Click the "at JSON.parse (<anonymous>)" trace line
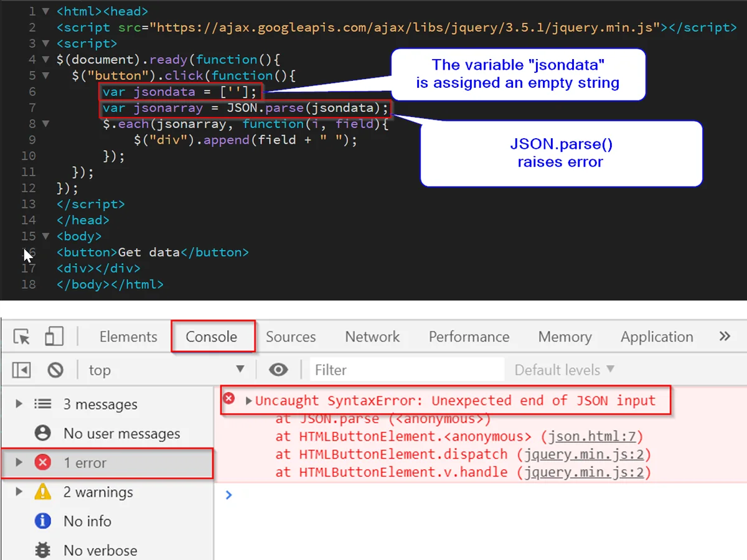747x560 pixels. (x=383, y=419)
